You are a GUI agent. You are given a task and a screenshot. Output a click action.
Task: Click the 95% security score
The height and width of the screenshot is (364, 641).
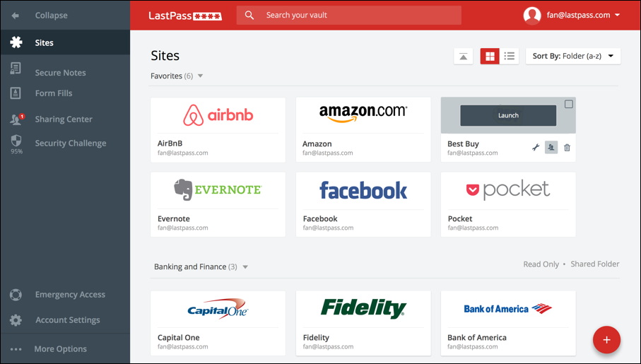coord(16,151)
